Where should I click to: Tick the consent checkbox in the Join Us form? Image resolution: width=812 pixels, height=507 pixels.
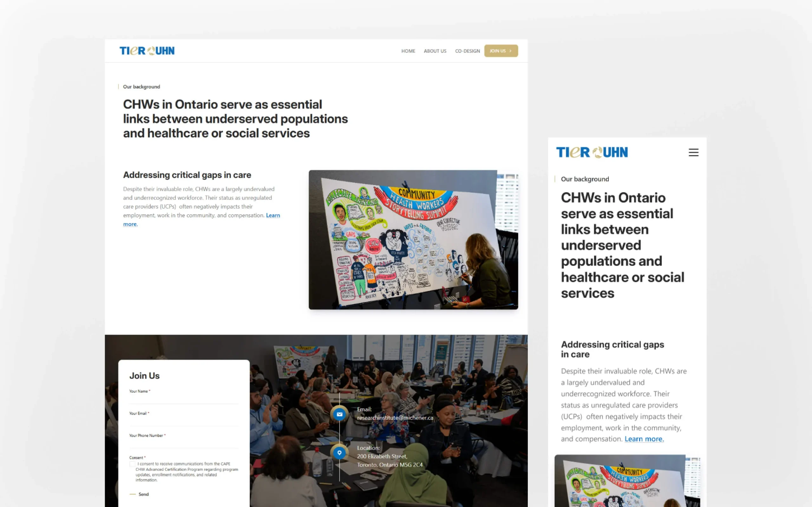coord(132,464)
